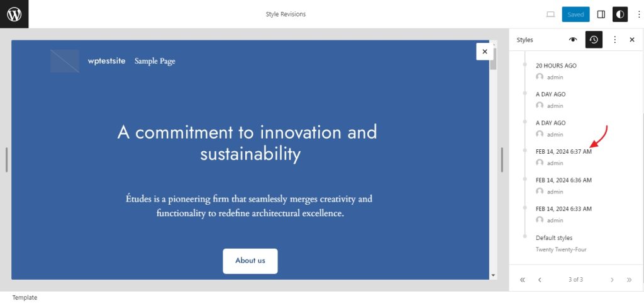Click the left canvas resize handle

pos(6,159)
